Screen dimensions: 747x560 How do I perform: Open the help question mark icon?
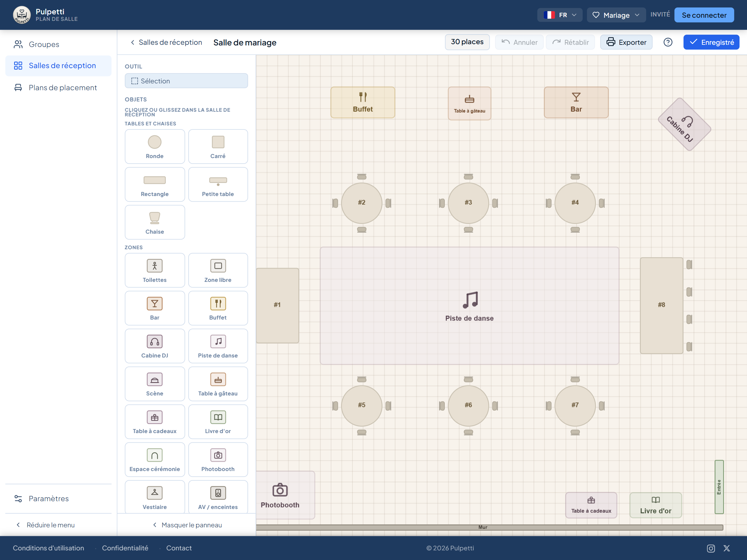click(x=668, y=42)
